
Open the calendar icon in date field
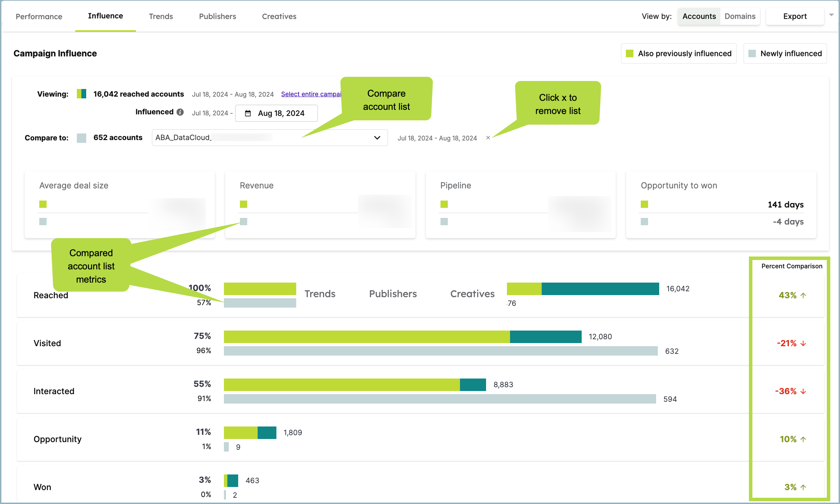point(248,113)
